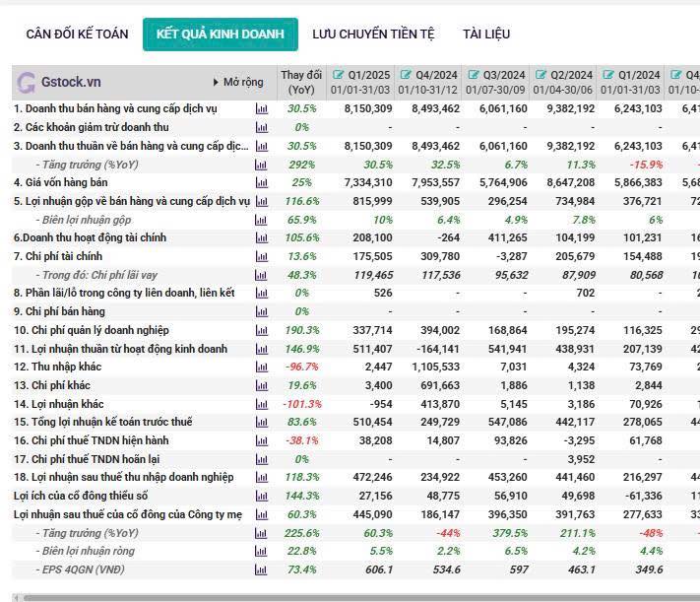This screenshot has height=602, width=700.
Task: Click edit icon beside Q2/2024 column header
Action: (541, 75)
